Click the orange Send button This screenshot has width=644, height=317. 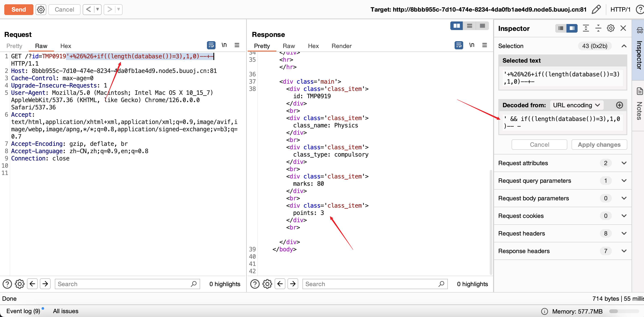[19, 9]
